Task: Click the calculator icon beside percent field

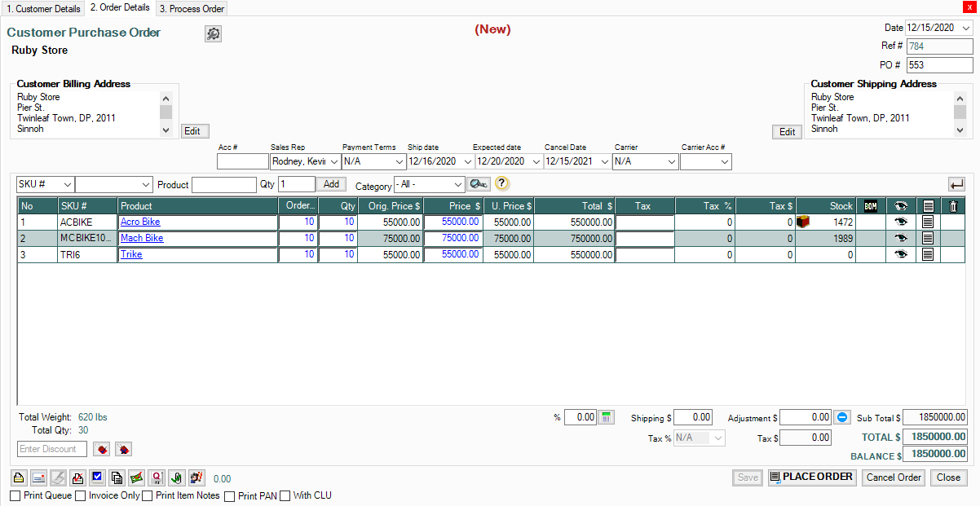Action: (x=606, y=417)
